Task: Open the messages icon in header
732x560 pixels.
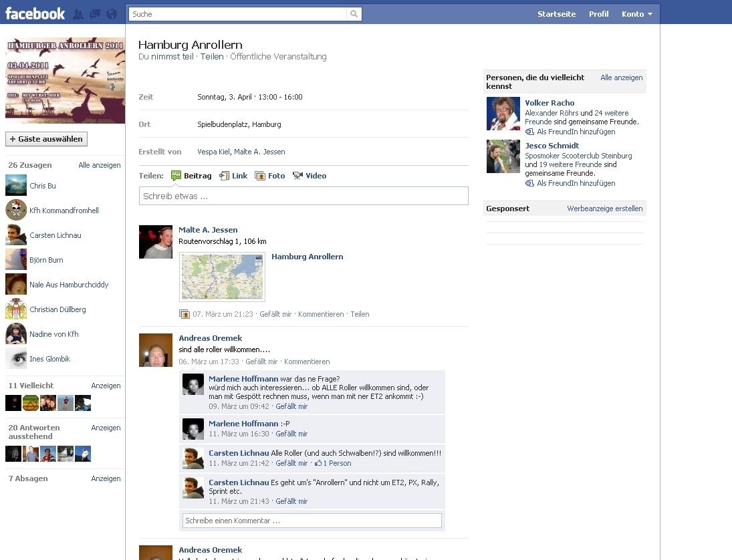Action: [x=95, y=14]
